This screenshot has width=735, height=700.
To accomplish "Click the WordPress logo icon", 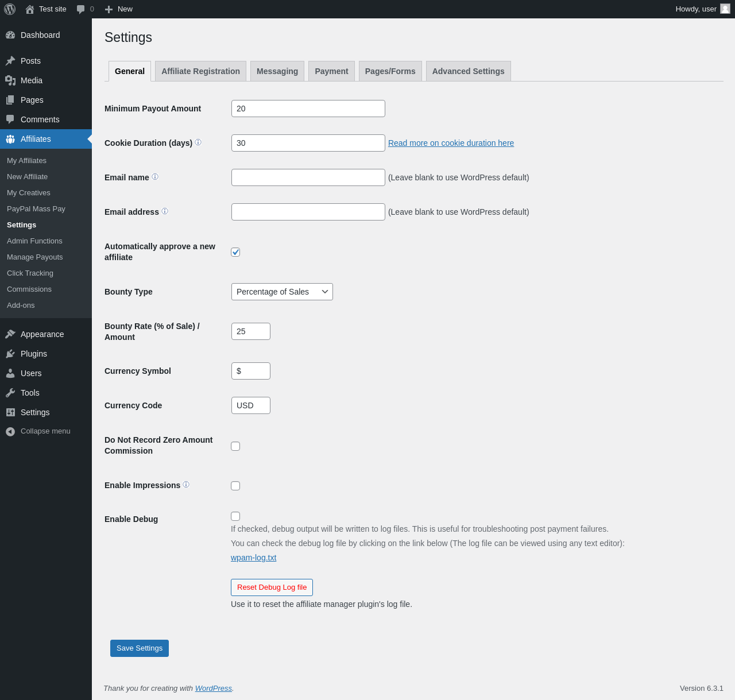I will pyautogui.click(x=10, y=9).
